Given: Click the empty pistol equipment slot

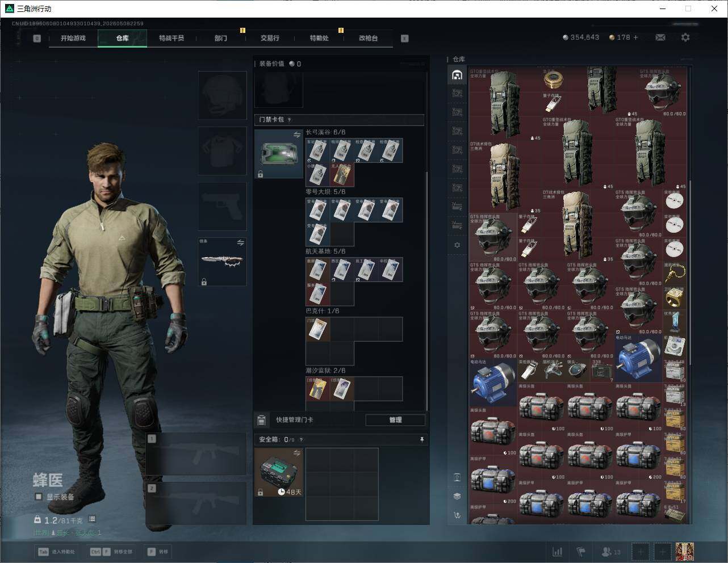Looking at the screenshot, I should pos(223,207).
